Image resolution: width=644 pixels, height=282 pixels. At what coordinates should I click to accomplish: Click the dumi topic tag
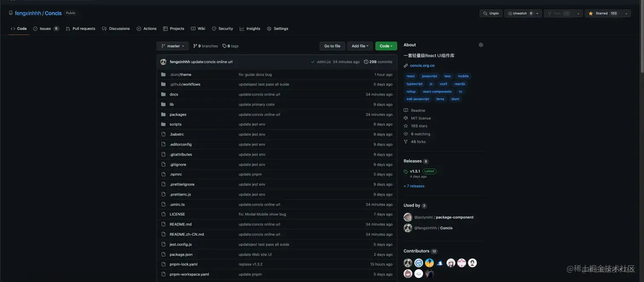coord(455,99)
